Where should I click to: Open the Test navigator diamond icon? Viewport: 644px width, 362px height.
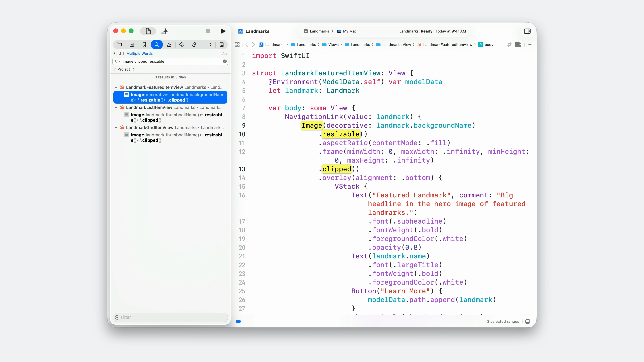click(x=182, y=44)
